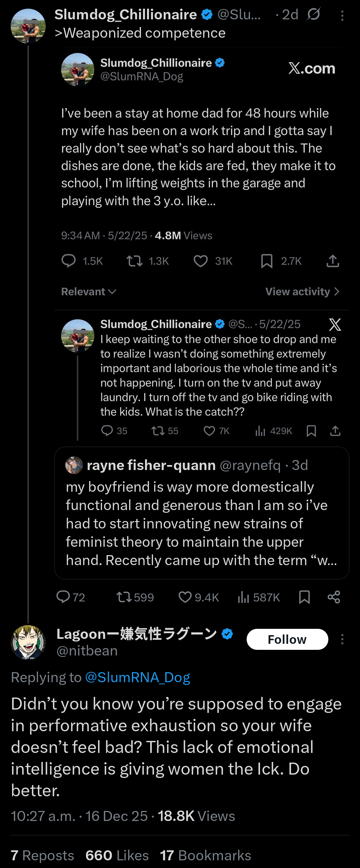Share the top post via share icon
Viewport: 360px width, 868px height.
click(x=334, y=597)
